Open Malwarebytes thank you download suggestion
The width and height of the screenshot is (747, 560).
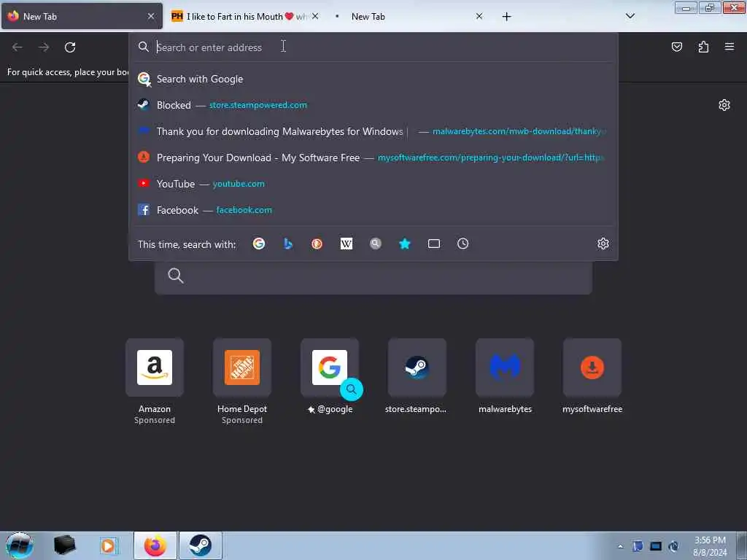click(x=373, y=131)
